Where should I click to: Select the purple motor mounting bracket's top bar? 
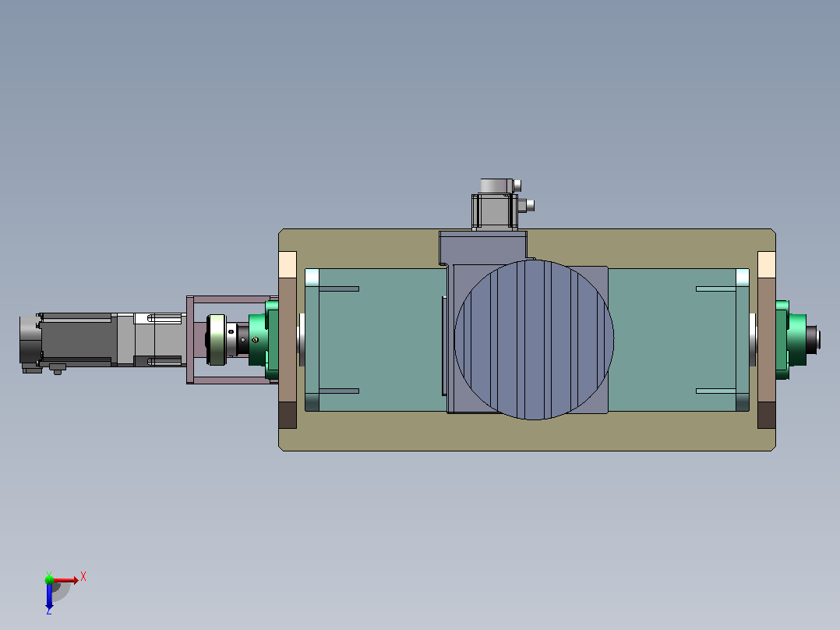(232, 299)
